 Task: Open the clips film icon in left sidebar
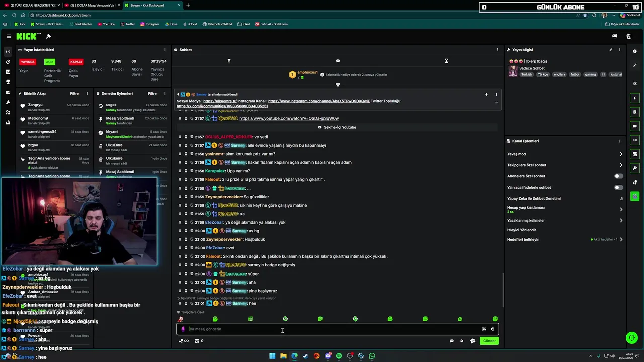(8, 92)
